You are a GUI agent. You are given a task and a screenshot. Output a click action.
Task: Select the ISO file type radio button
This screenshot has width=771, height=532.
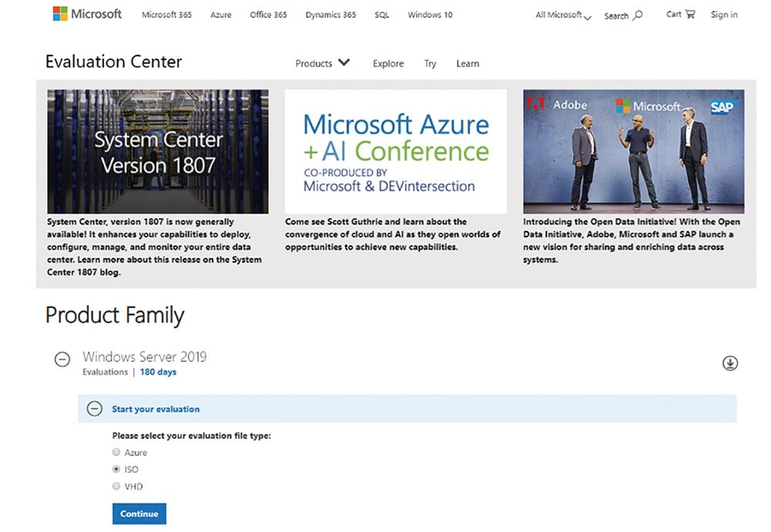pos(116,469)
